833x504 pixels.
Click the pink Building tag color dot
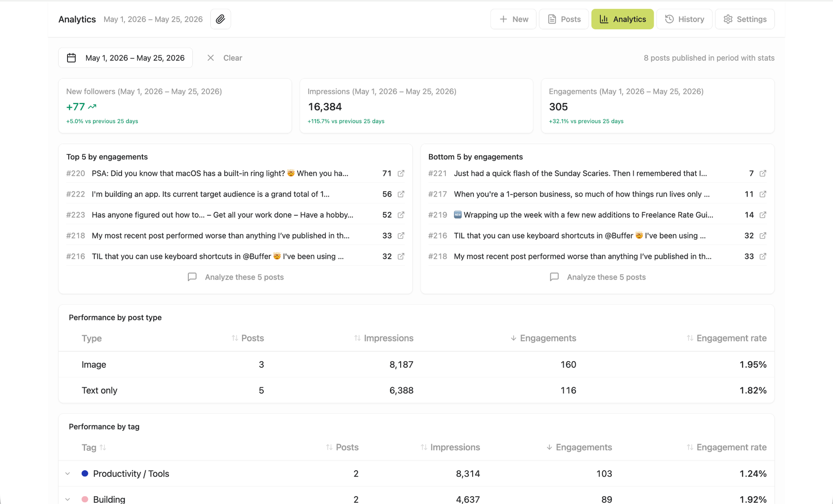pos(85,499)
